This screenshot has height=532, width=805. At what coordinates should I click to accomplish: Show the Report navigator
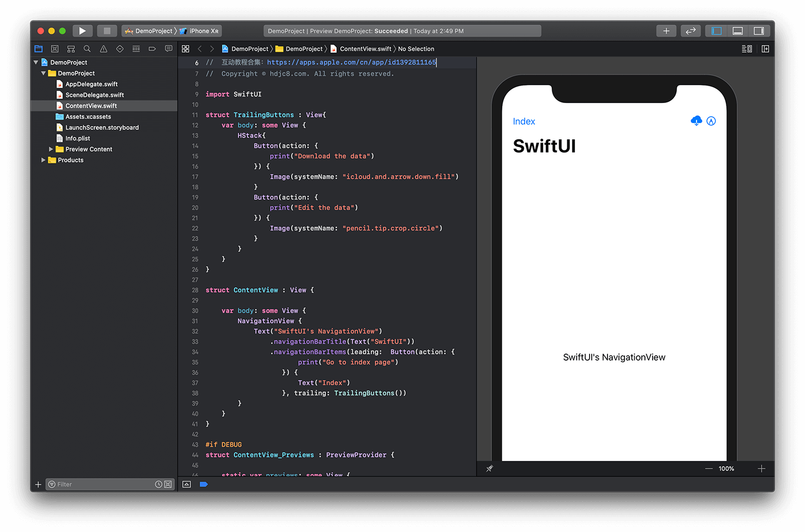click(169, 49)
